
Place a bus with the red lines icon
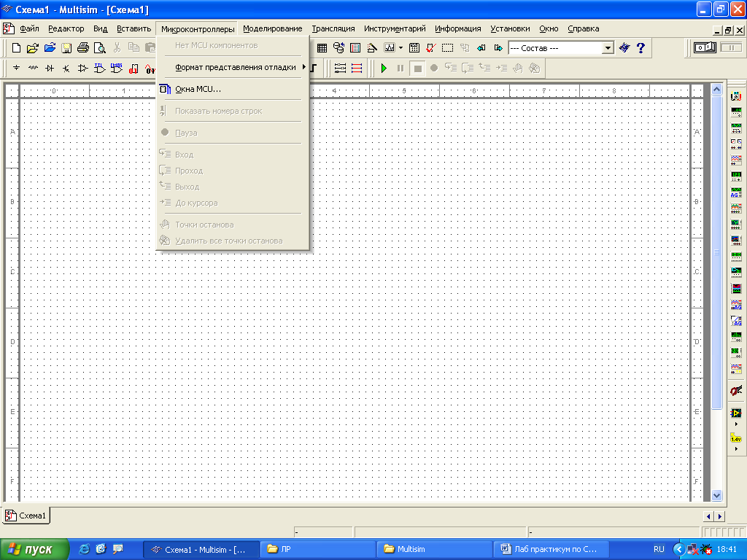(x=357, y=68)
